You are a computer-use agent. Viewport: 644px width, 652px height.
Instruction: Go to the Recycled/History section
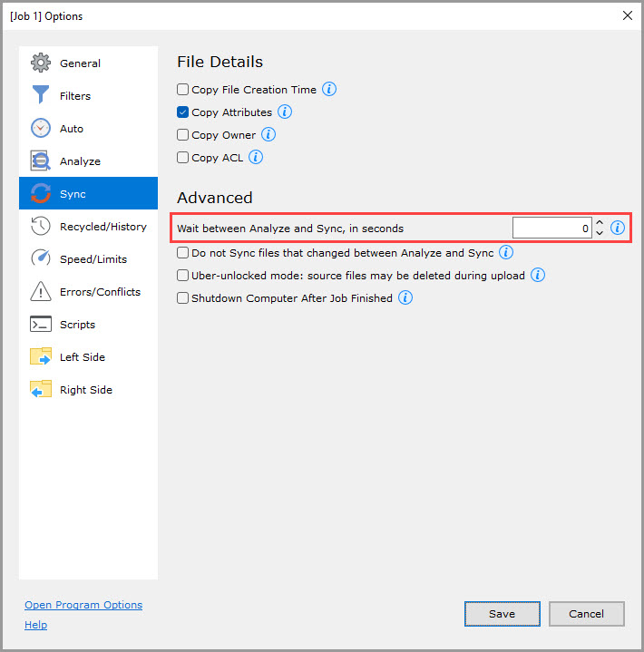(102, 227)
